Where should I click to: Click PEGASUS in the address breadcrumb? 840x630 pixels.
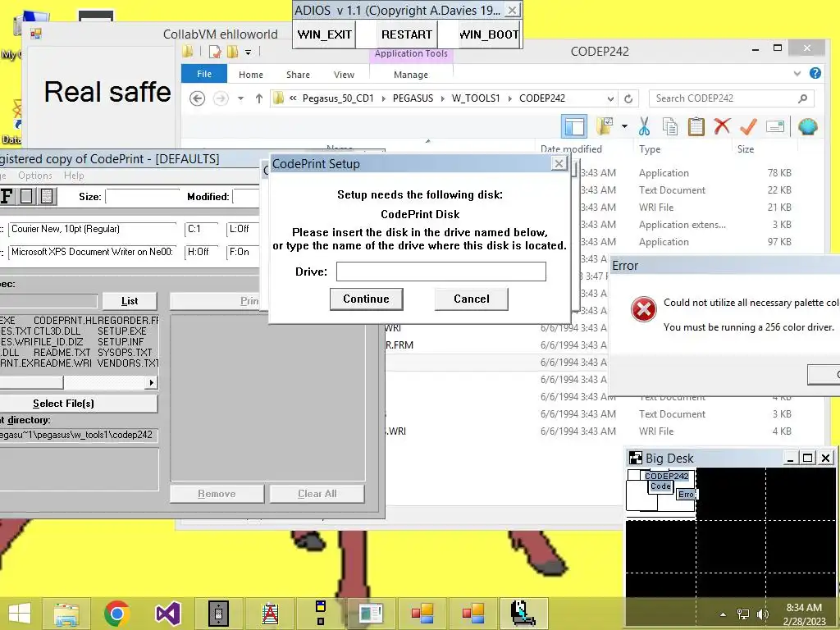(413, 98)
